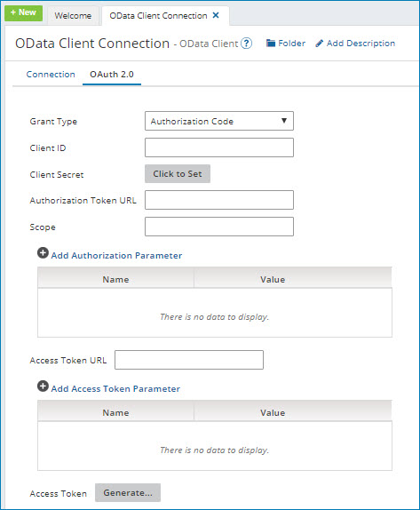Select the OAuth 2.0 sub-tab

coord(112,75)
